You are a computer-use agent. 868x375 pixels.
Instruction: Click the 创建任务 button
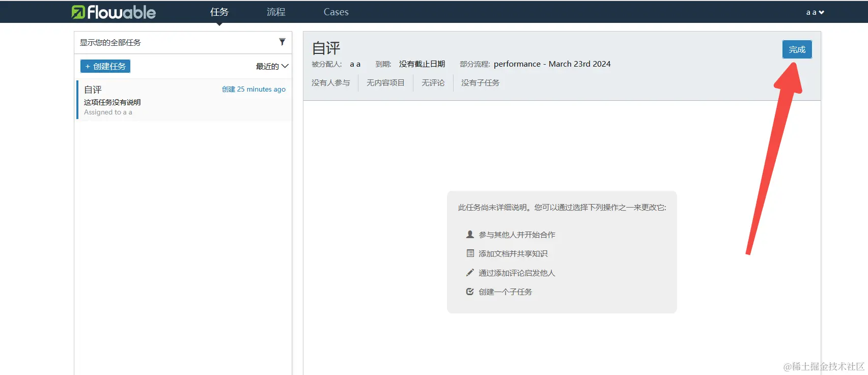pos(105,66)
